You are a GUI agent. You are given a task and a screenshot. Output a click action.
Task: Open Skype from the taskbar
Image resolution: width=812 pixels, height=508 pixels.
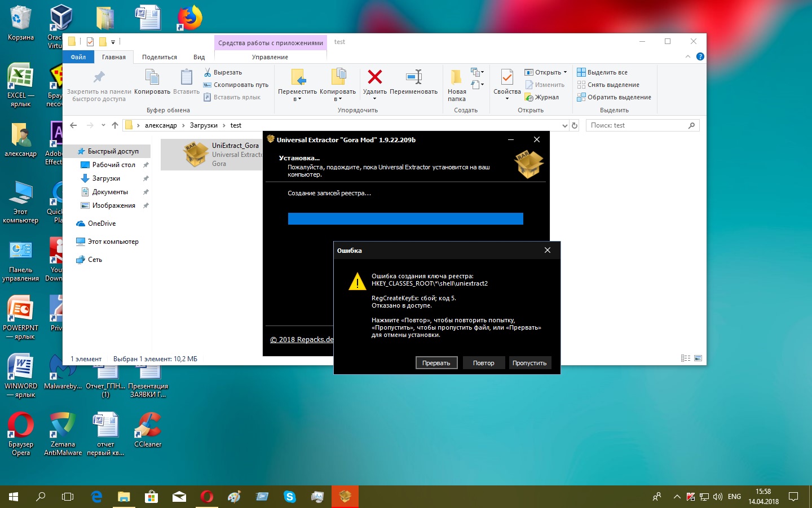290,497
